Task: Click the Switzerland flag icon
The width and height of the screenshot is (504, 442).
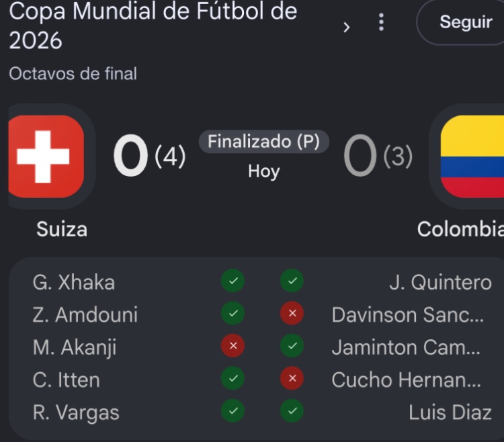Action: 46,157
